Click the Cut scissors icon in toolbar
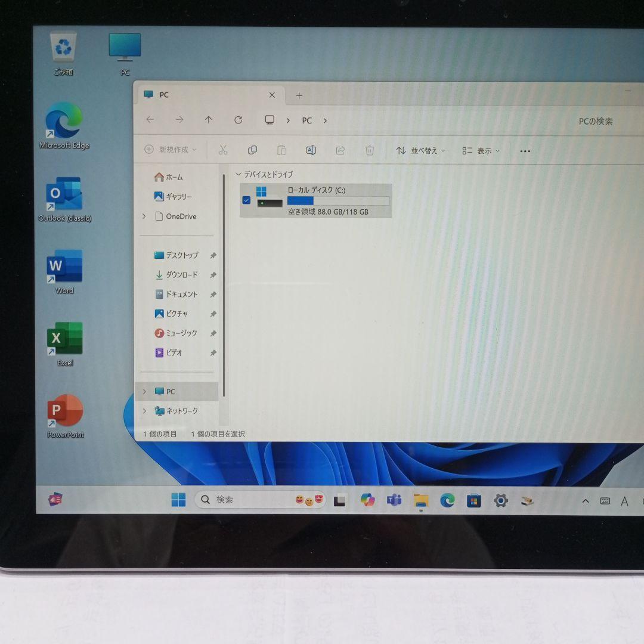 pos(223,150)
